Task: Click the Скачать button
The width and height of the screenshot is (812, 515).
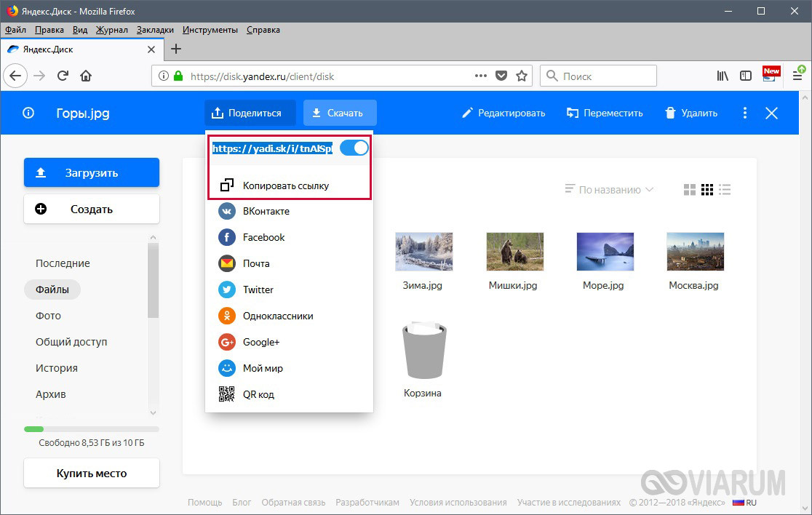Action: (x=340, y=113)
